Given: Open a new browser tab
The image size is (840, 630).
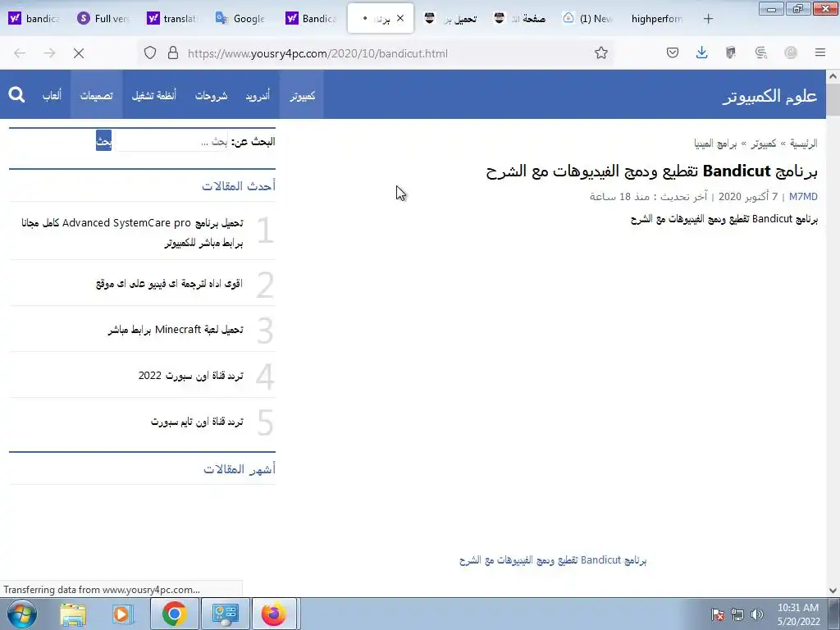Looking at the screenshot, I should 708,19.
